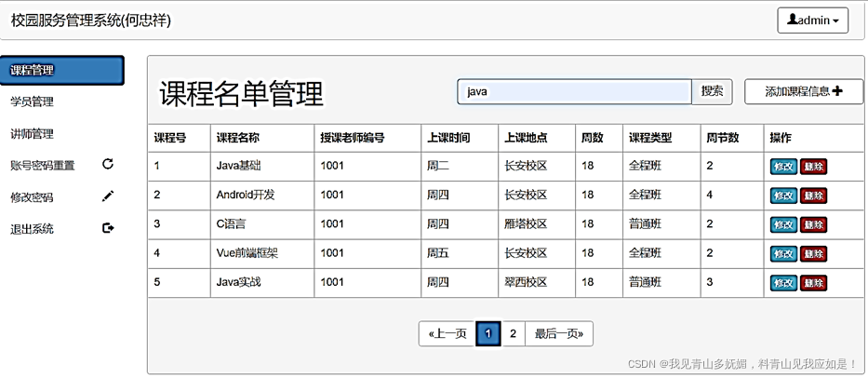Click 普通班 in the Java实战 row
The image size is (868, 378).
point(645,282)
